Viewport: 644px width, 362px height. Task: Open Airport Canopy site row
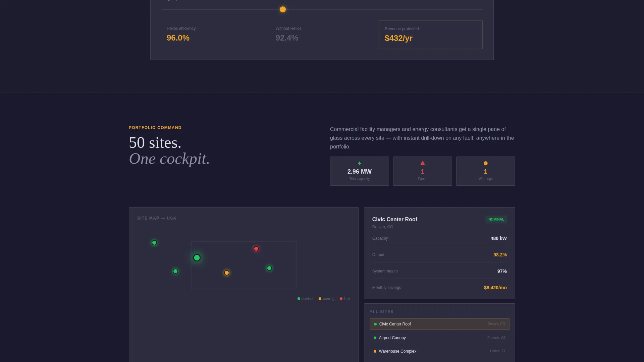439,338
